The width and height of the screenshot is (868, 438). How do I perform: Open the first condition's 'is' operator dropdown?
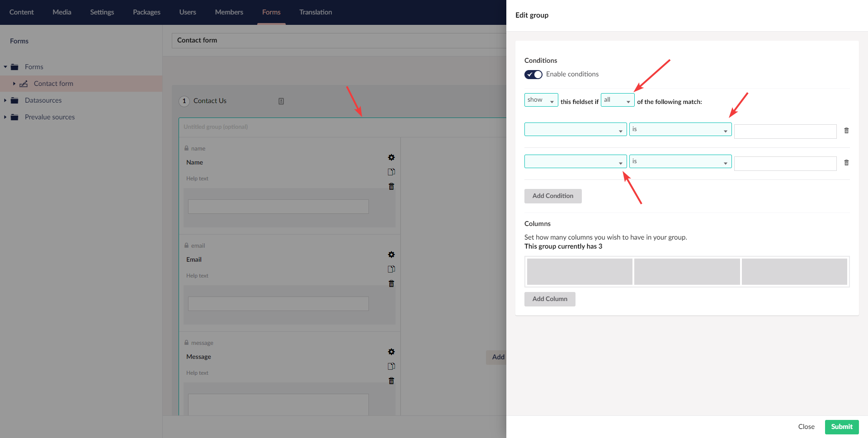click(680, 129)
